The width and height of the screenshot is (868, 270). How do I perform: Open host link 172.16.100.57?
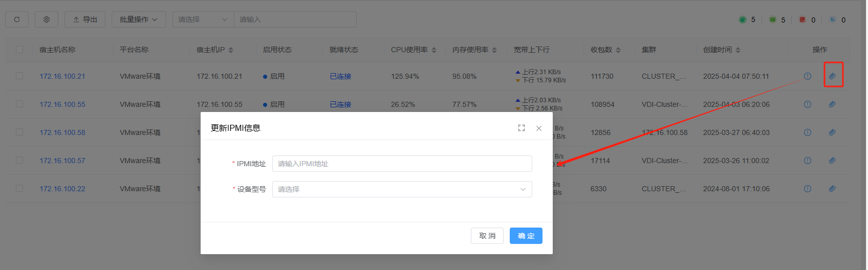62,161
